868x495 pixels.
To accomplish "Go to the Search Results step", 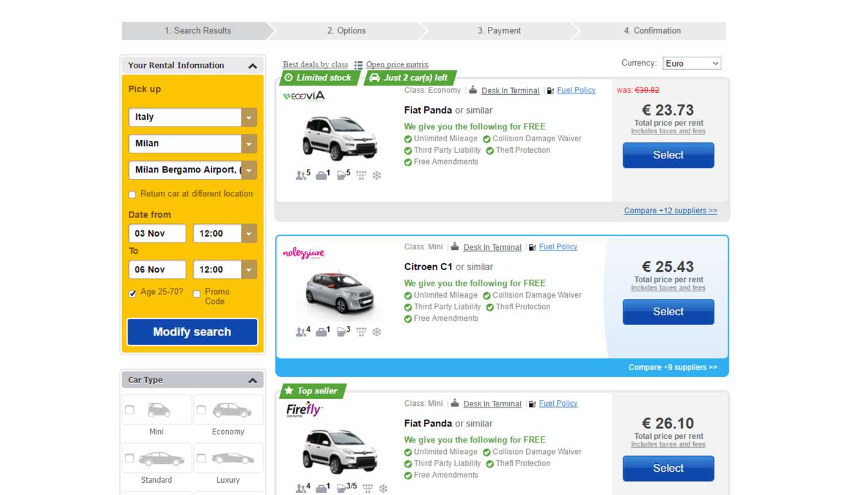I will (197, 31).
